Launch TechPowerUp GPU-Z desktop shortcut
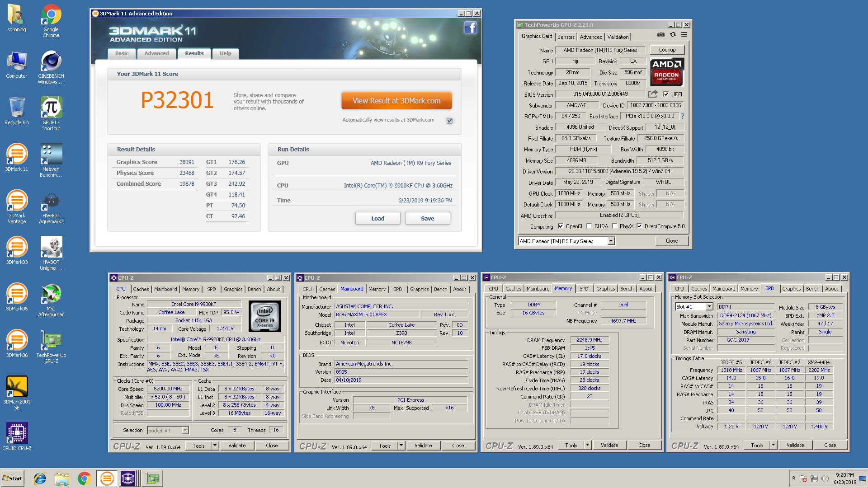 [51, 347]
